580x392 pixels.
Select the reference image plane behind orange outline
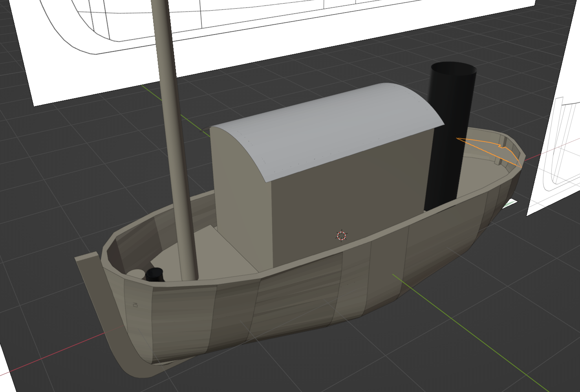click(x=558, y=157)
